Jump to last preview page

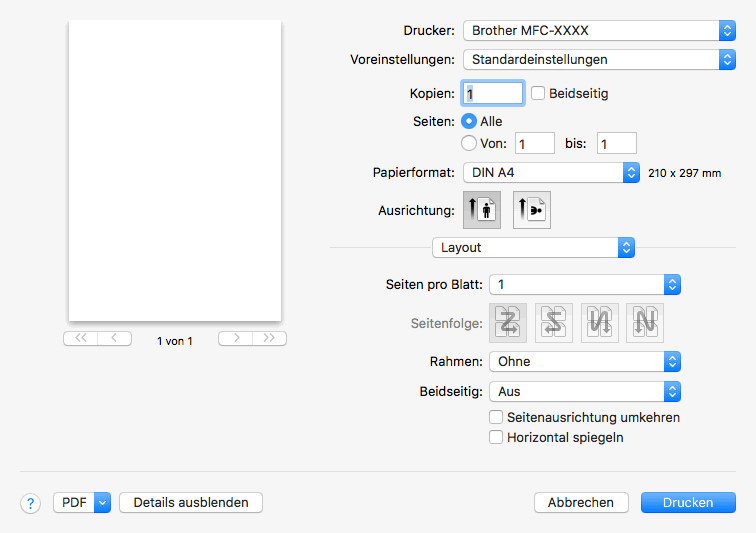(x=269, y=338)
